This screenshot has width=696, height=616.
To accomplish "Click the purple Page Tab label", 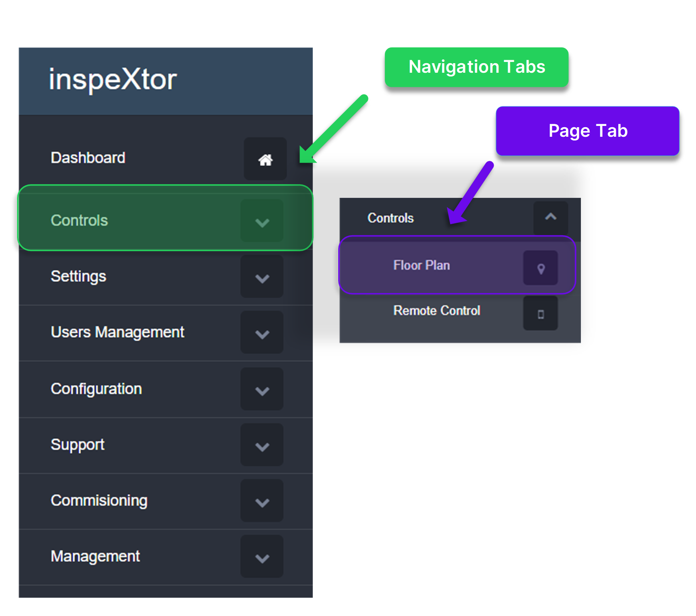I will 587,131.
